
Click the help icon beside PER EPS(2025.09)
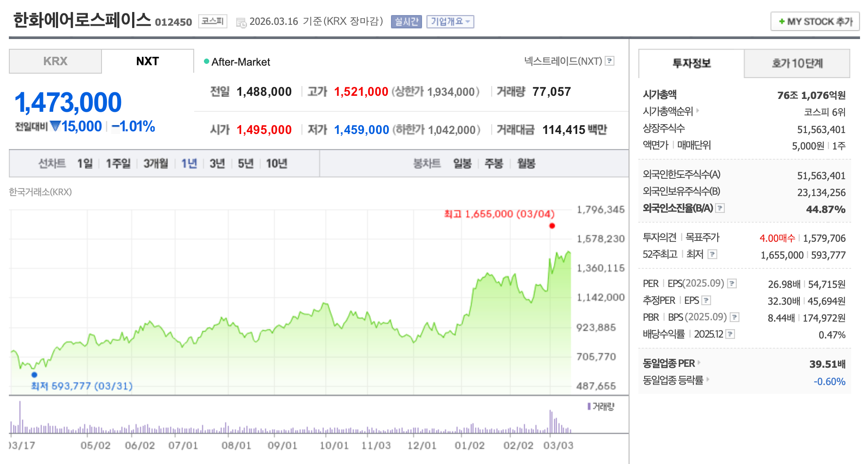point(732,283)
